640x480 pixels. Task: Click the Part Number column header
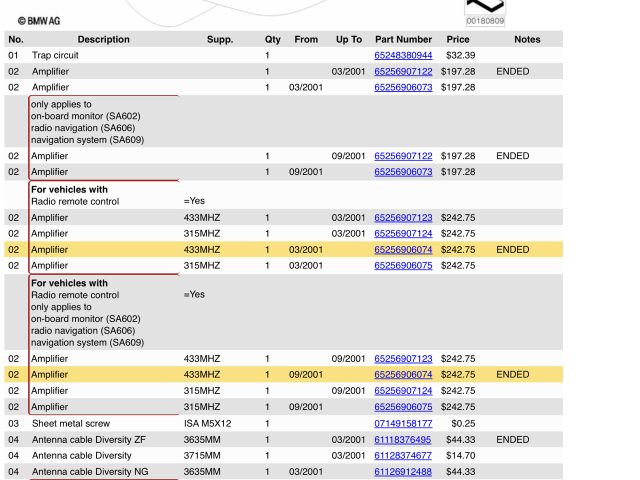coord(403,39)
